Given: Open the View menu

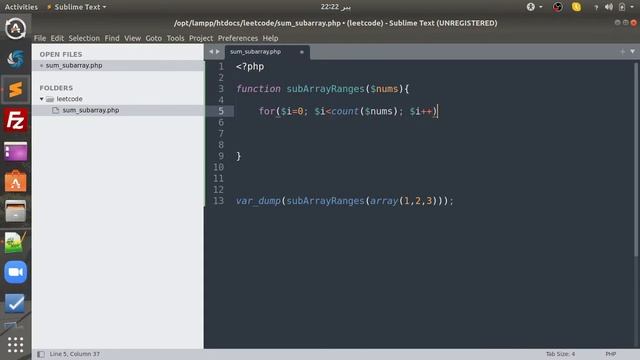Looking at the screenshot, I should tap(132, 38).
